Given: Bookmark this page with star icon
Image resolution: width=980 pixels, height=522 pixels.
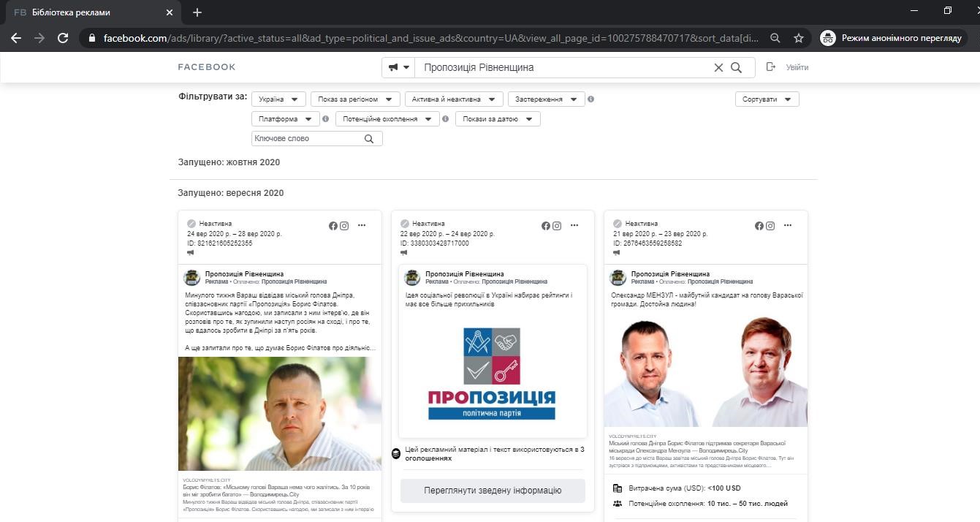Looking at the screenshot, I should (799, 38).
